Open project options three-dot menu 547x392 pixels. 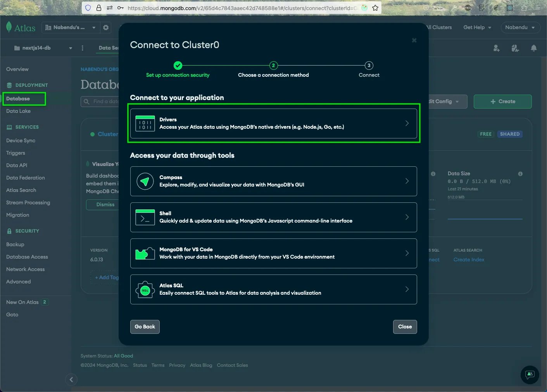(x=82, y=48)
